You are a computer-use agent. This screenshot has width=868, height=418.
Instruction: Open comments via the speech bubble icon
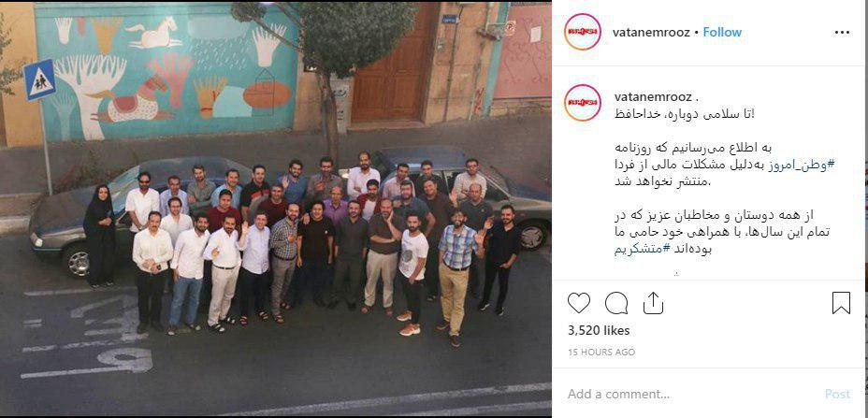coord(616,303)
